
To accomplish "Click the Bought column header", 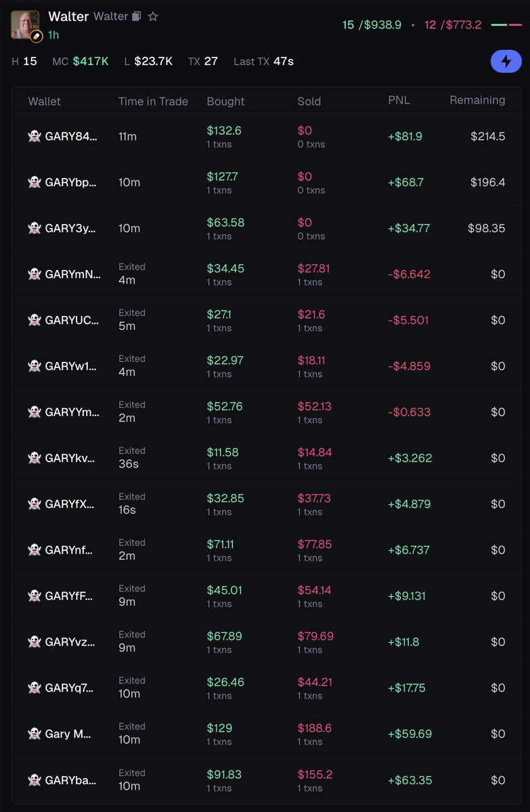I will pyautogui.click(x=225, y=101).
